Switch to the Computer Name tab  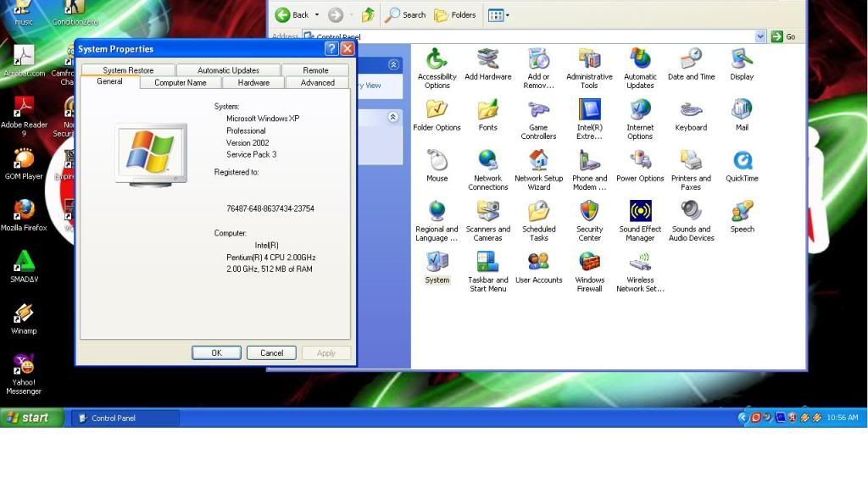click(181, 82)
